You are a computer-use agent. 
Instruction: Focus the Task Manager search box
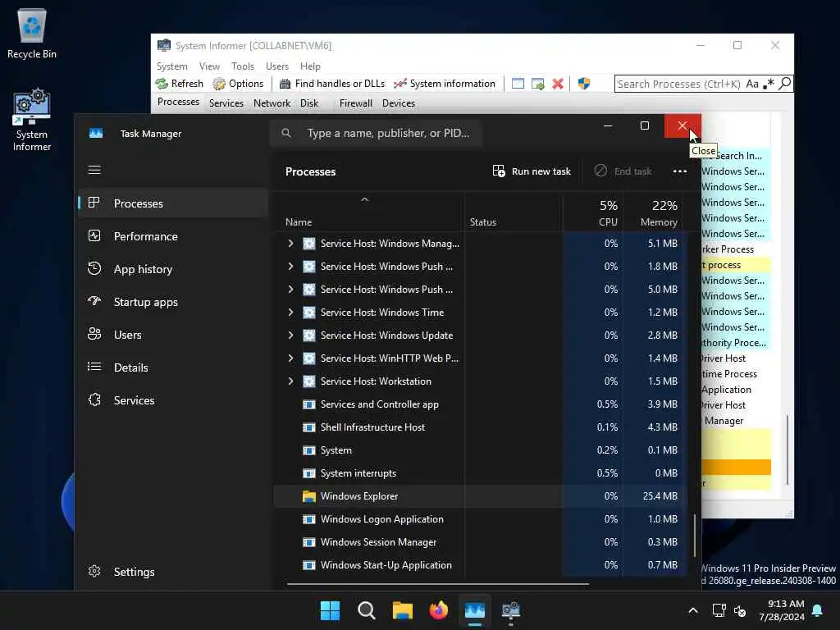click(377, 133)
